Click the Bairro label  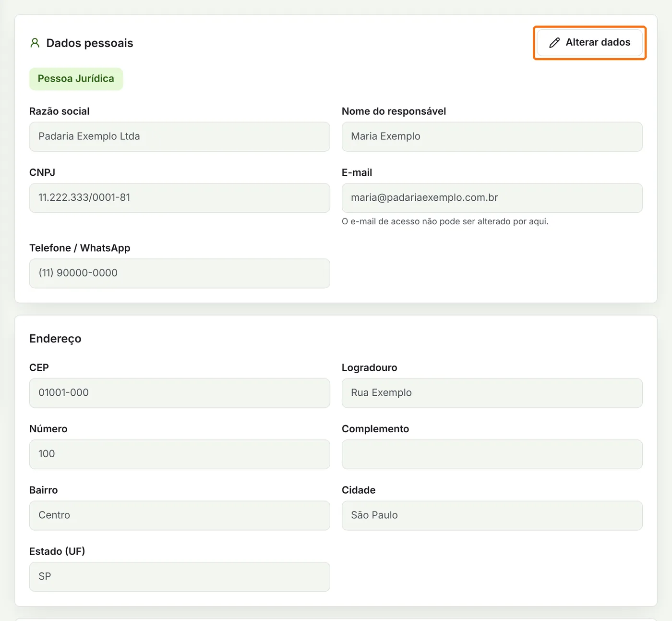point(44,490)
